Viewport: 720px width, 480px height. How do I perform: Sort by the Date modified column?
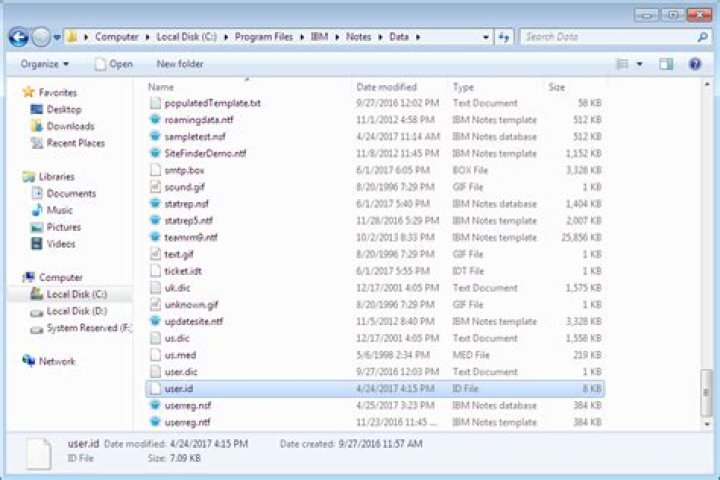[x=386, y=87]
